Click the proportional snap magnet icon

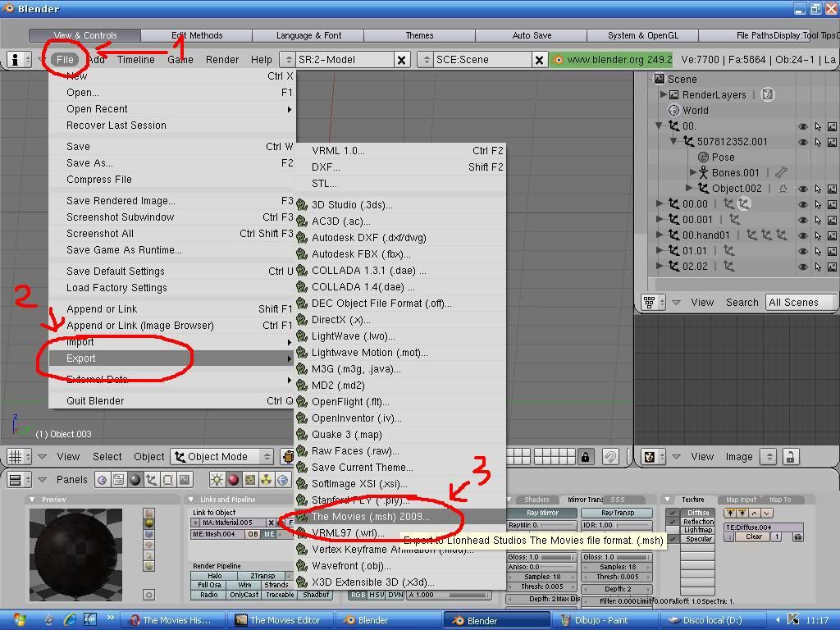pos(610,457)
